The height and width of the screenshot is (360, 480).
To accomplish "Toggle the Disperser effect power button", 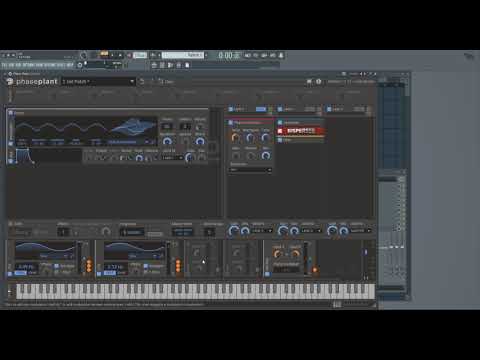I will coord(280,131).
